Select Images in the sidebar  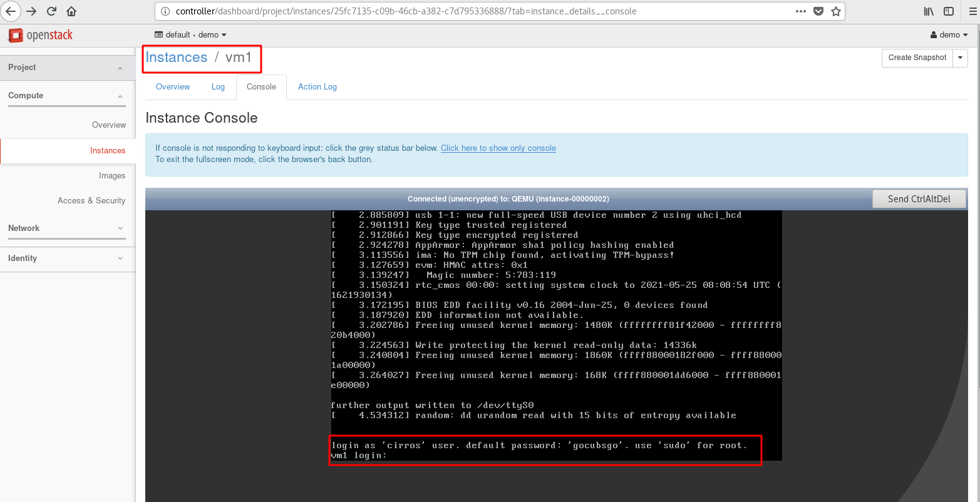[x=112, y=176]
